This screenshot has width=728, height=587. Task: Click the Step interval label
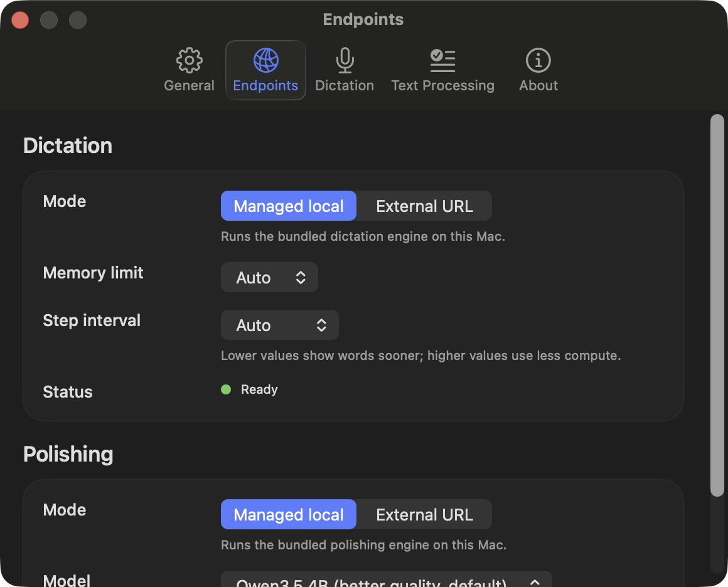92,320
